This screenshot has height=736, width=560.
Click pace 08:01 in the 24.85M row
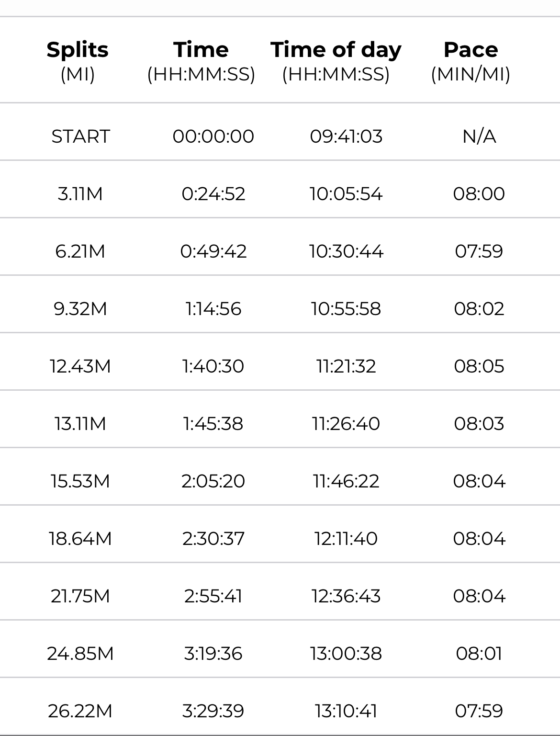(479, 654)
